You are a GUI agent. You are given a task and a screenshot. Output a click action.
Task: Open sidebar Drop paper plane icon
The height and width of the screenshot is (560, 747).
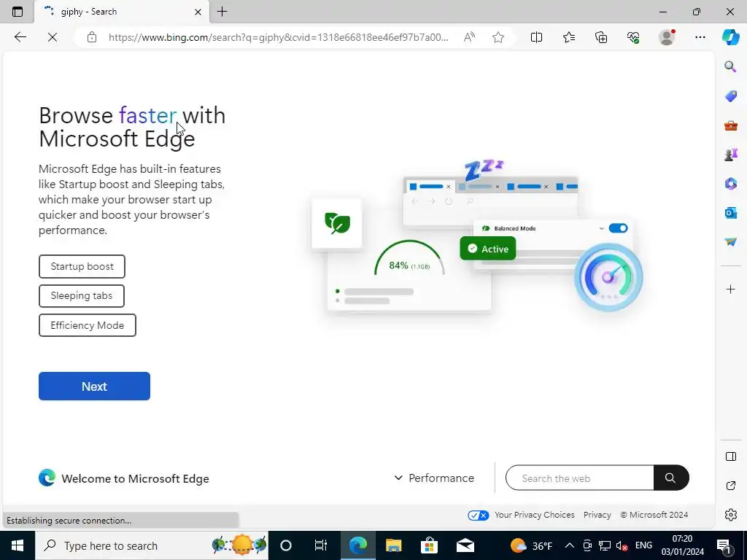730,242
